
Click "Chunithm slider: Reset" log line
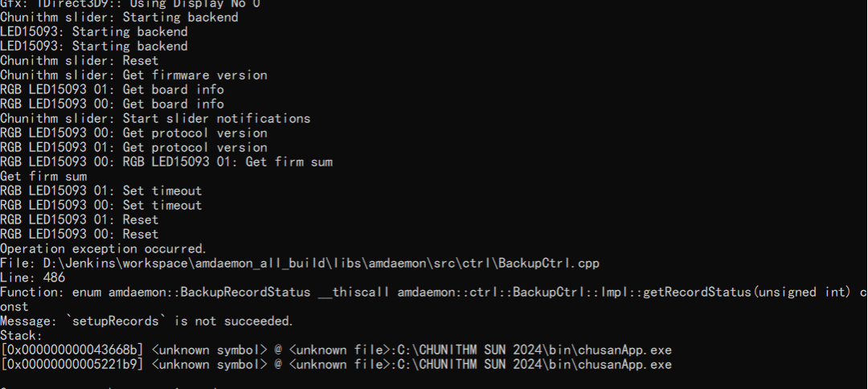80,60
